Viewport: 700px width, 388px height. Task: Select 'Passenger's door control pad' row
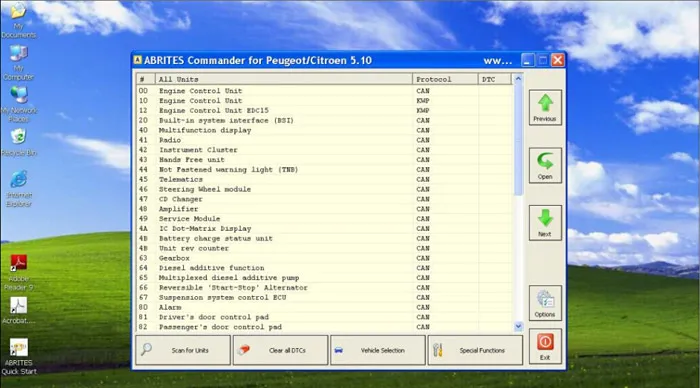[x=325, y=326]
